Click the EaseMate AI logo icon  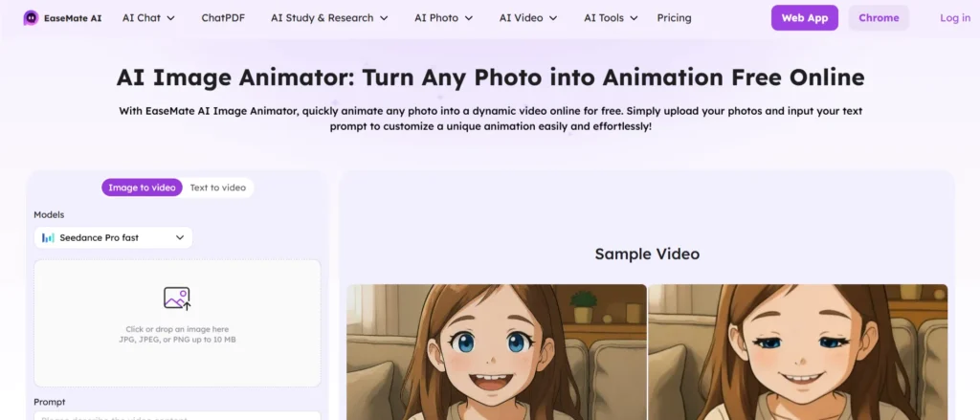coord(31,18)
